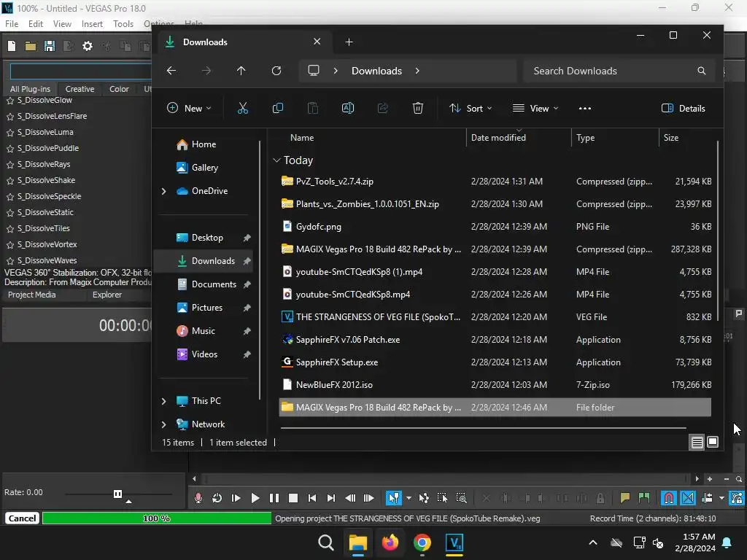Open the Normal Edit tool dropdown arrow
Viewport: 747px width, 560px height.
point(409,498)
